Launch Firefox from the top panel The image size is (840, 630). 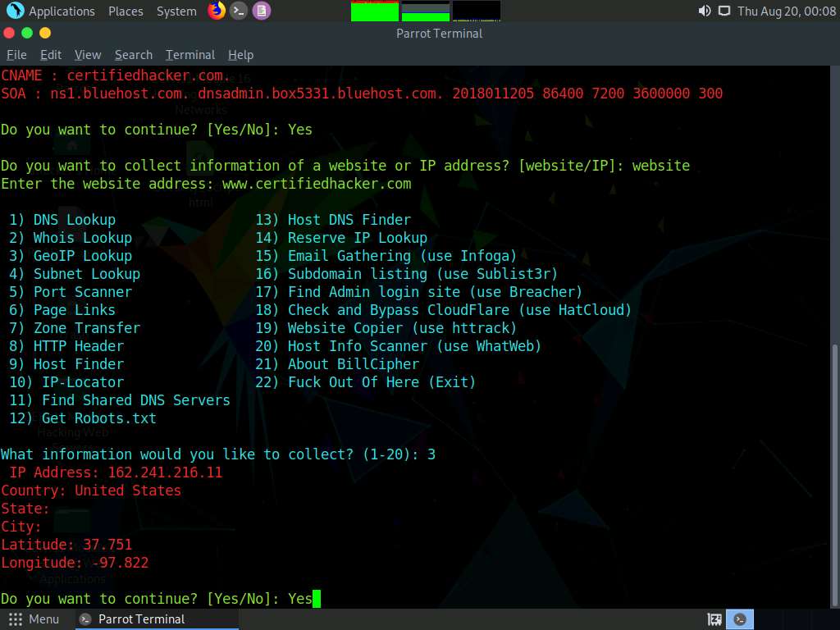(217, 11)
